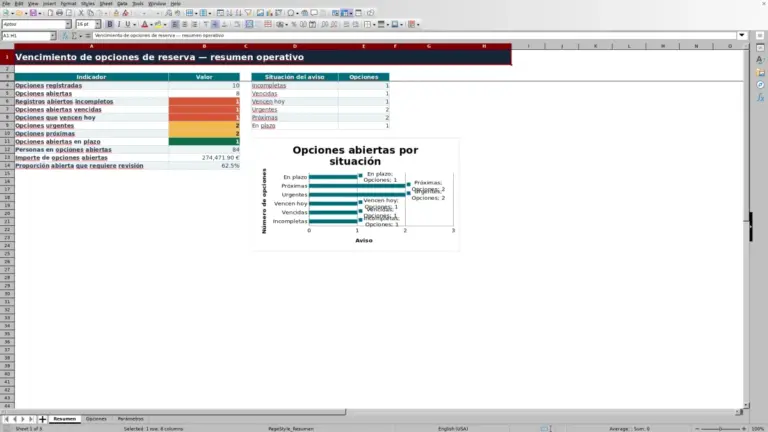Image resolution: width=768 pixels, height=432 pixels.
Task: Click the red font color swatch
Action: (144, 24)
